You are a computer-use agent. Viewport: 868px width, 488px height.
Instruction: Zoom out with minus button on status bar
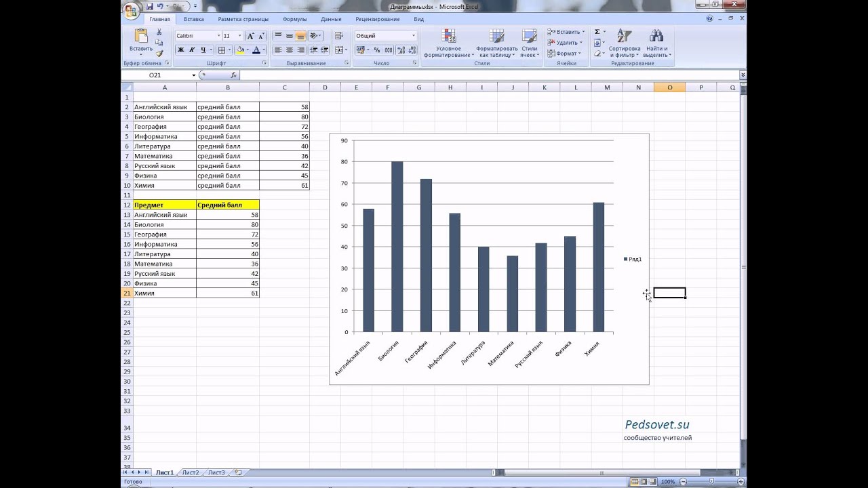(x=682, y=481)
